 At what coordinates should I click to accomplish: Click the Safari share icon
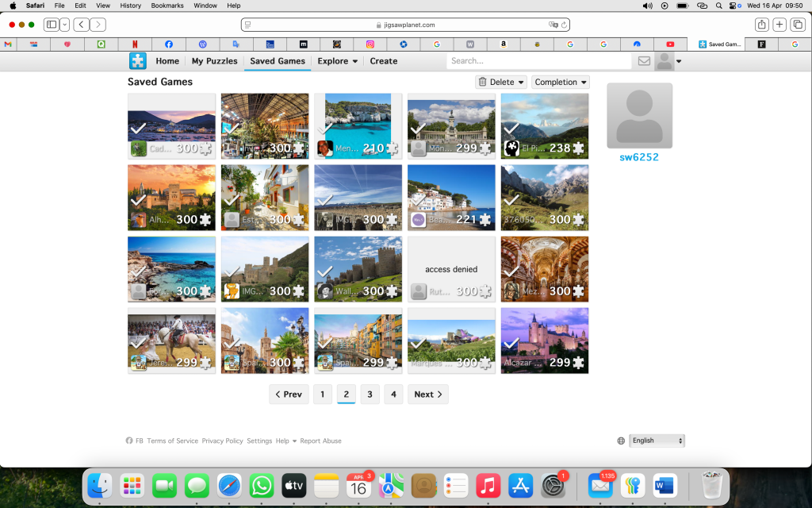(761, 25)
